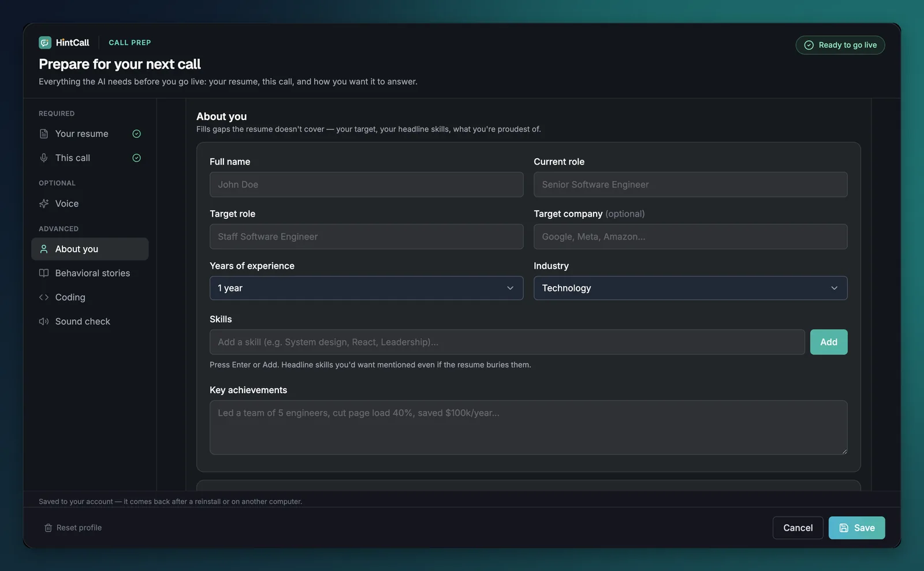Click the Behavioral stories book icon

tap(44, 273)
